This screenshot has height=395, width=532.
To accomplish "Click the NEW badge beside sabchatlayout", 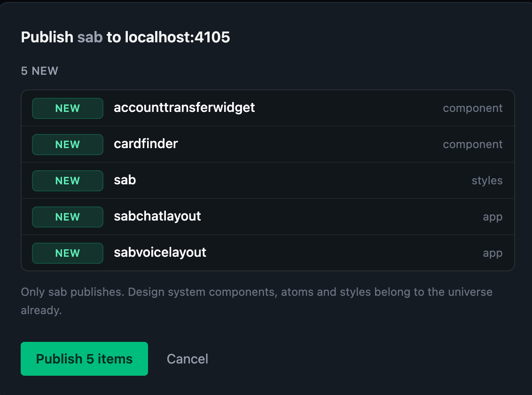I will pos(68,217).
